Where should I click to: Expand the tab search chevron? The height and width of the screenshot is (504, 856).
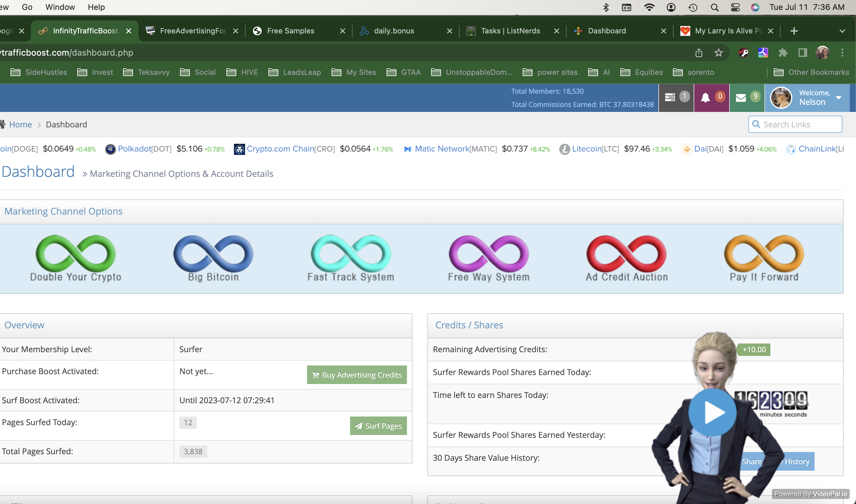842,31
